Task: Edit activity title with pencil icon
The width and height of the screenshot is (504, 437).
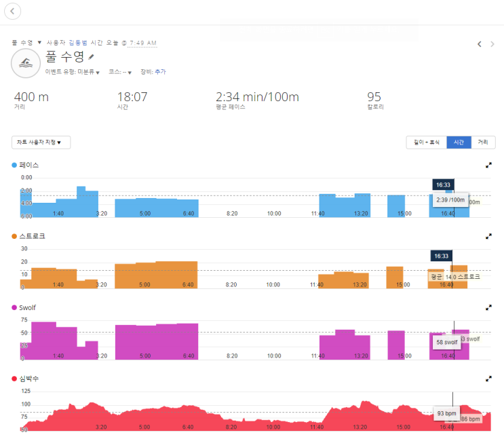Action: click(x=92, y=57)
